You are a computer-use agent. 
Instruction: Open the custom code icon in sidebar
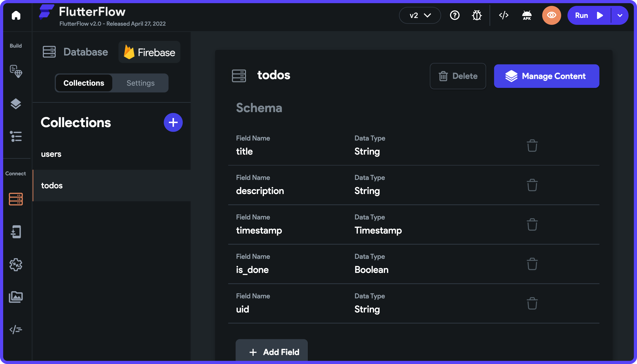click(x=16, y=330)
